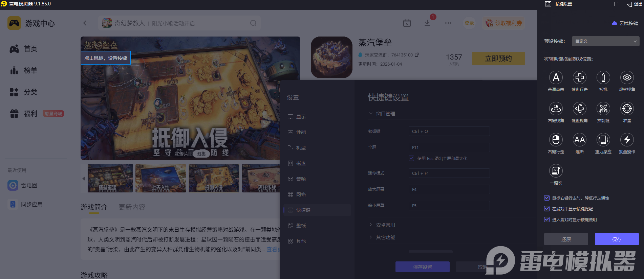Open the downloads icon with badge
The width and height of the screenshot is (644, 279).
(427, 23)
